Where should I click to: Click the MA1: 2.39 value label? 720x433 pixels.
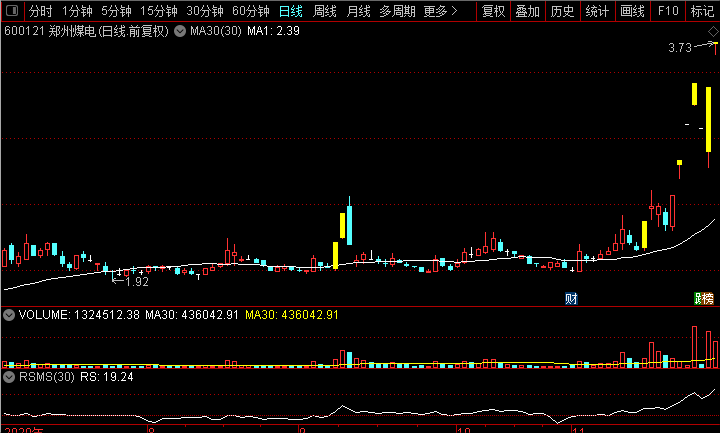tap(273, 31)
